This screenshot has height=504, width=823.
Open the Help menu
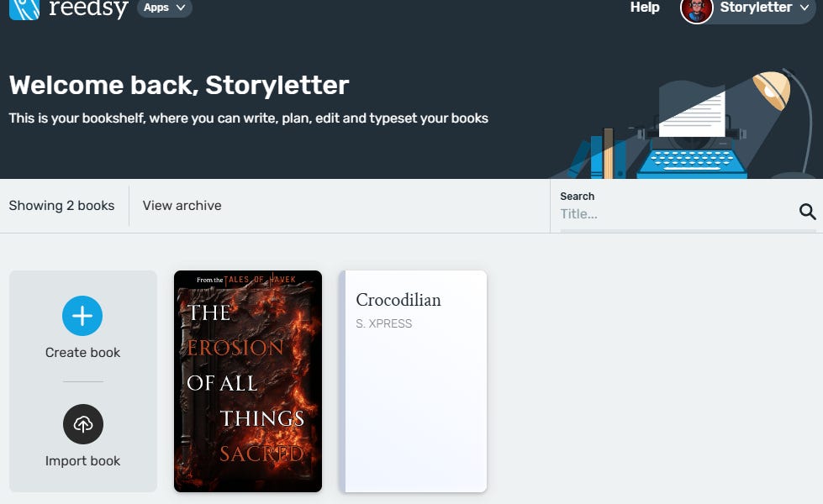click(x=645, y=8)
